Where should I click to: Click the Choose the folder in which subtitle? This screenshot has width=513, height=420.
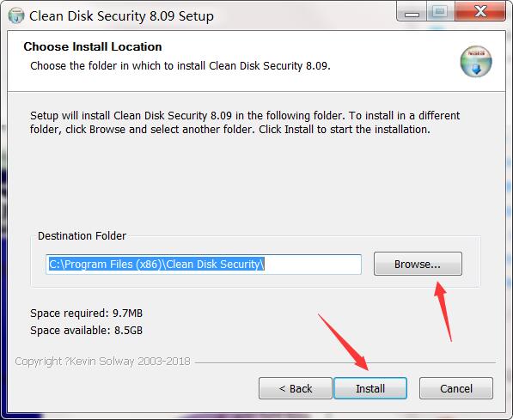coord(180,66)
